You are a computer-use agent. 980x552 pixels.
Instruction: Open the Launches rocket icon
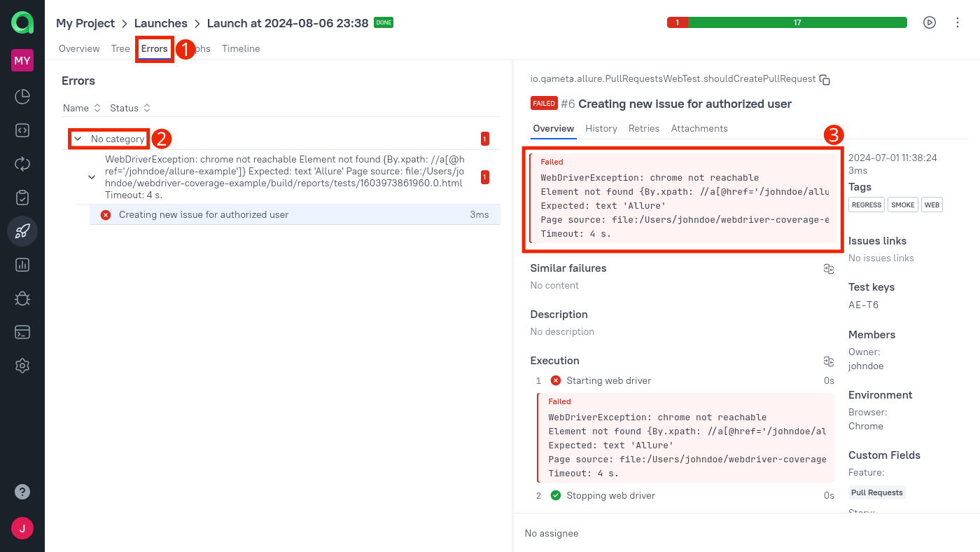click(22, 231)
